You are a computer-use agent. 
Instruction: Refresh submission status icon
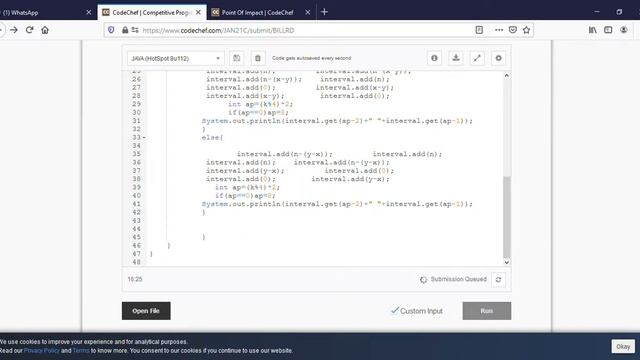(x=498, y=280)
